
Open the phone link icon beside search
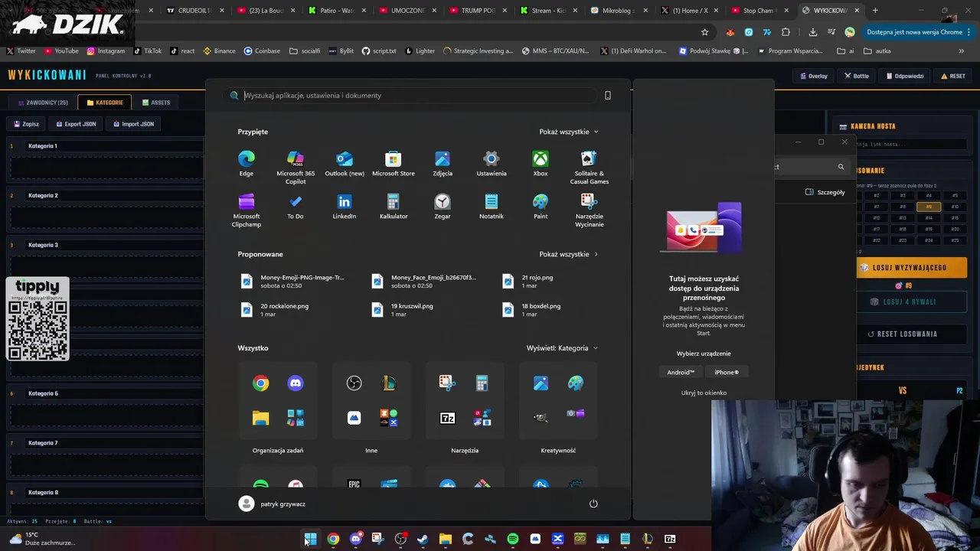point(608,96)
